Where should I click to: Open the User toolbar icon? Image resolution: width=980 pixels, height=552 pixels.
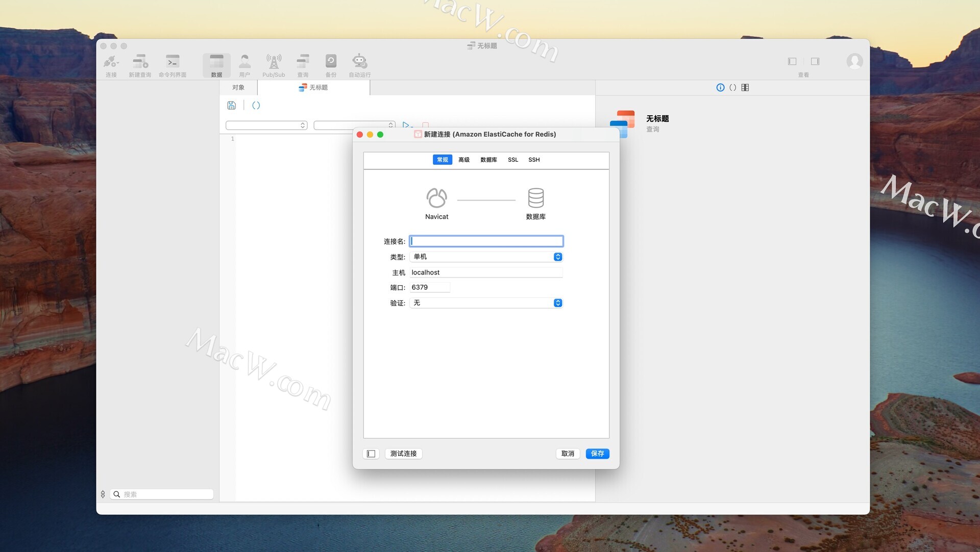[x=244, y=65]
